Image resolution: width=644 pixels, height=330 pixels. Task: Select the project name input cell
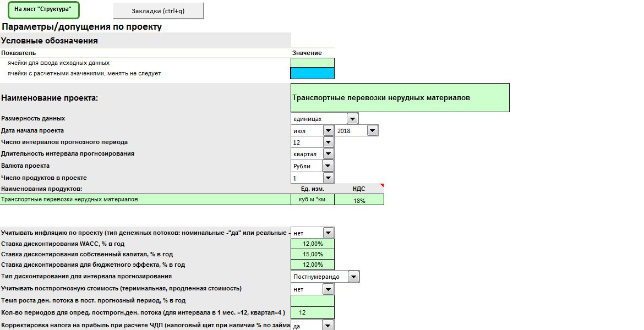400,98
